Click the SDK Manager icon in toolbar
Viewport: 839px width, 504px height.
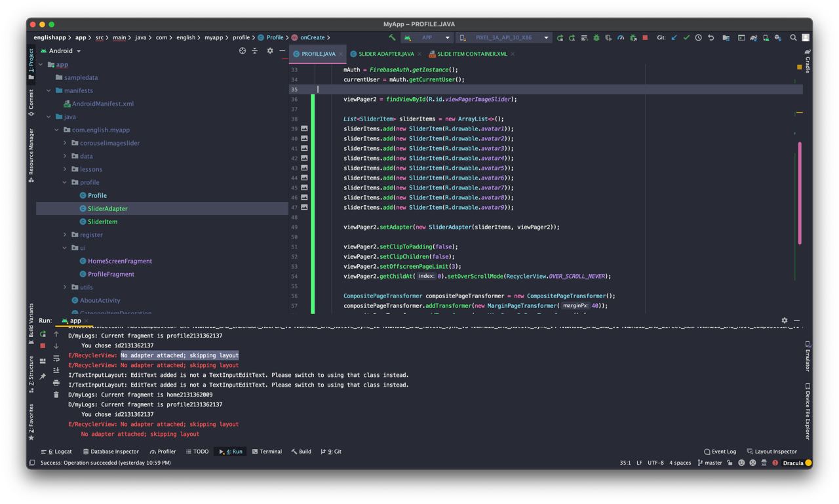[x=778, y=38]
